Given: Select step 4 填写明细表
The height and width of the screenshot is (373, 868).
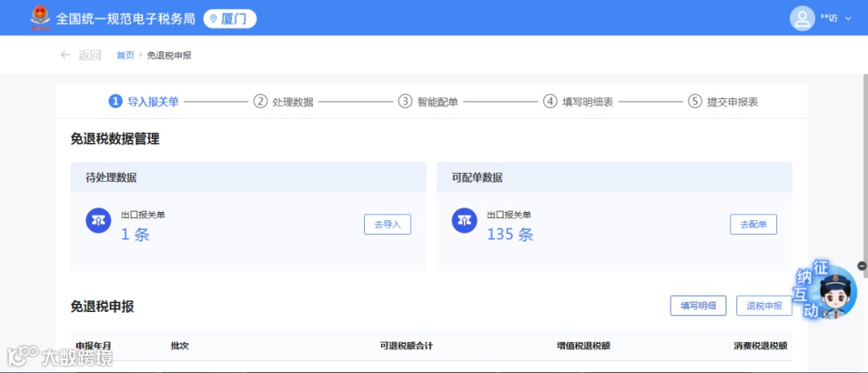Looking at the screenshot, I should pos(578,102).
